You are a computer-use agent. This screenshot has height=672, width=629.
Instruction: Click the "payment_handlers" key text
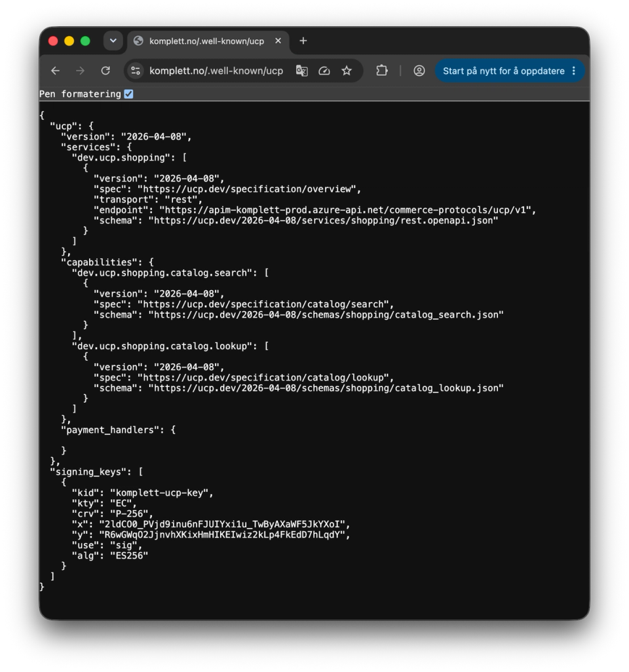click(x=110, y=430)
